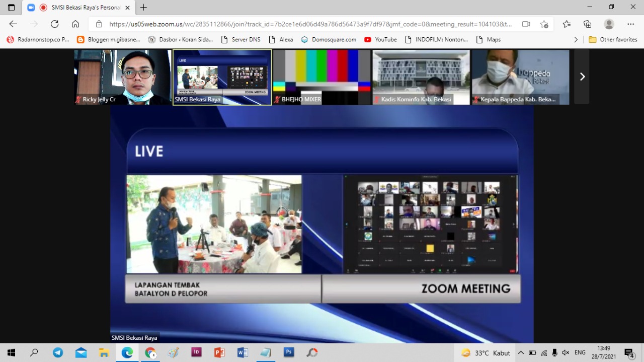The width and height of the screenshot is (644, 362).
Task: Select BHEJHO MIXER video thumbnail
Action: (322, 77)
